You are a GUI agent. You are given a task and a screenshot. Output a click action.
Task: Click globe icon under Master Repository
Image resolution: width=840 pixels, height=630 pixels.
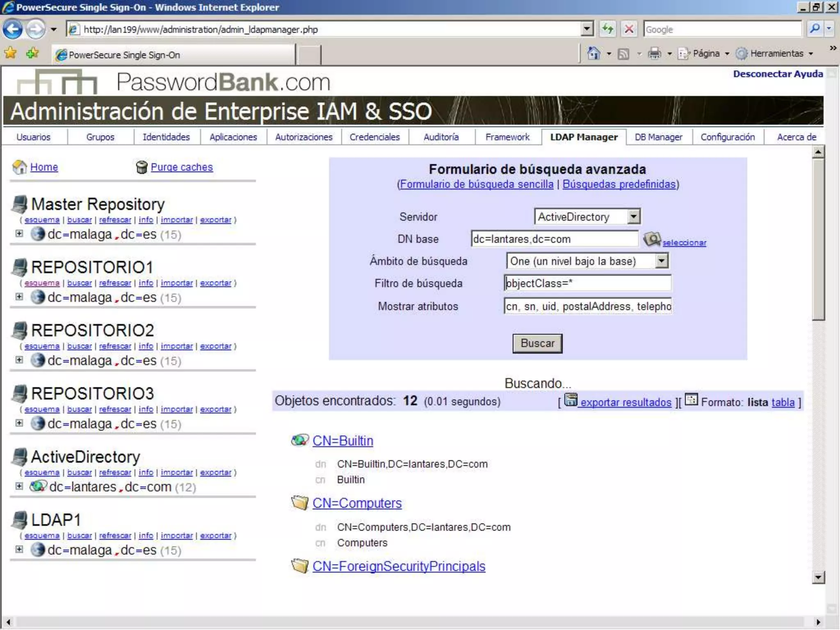pyautogui.click(x=38, y=234)
